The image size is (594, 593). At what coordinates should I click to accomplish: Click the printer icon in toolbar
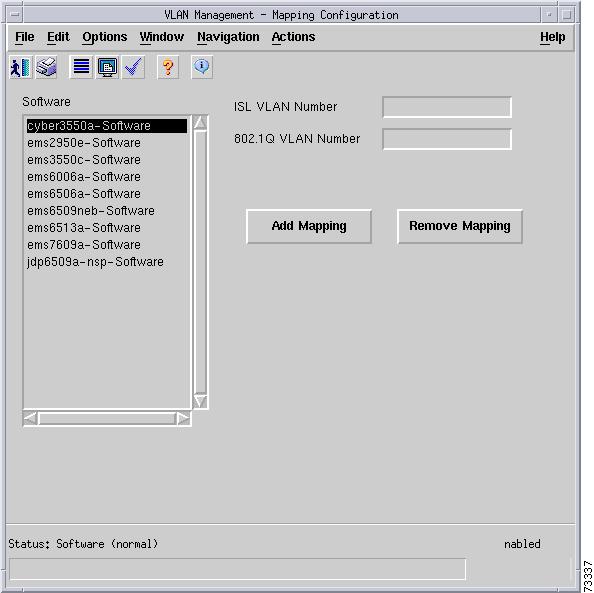47,67
